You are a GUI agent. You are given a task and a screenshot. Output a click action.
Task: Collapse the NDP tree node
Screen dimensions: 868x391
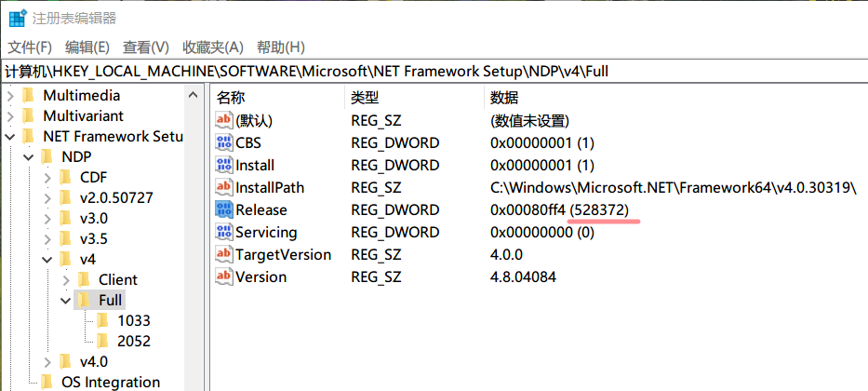29,156
